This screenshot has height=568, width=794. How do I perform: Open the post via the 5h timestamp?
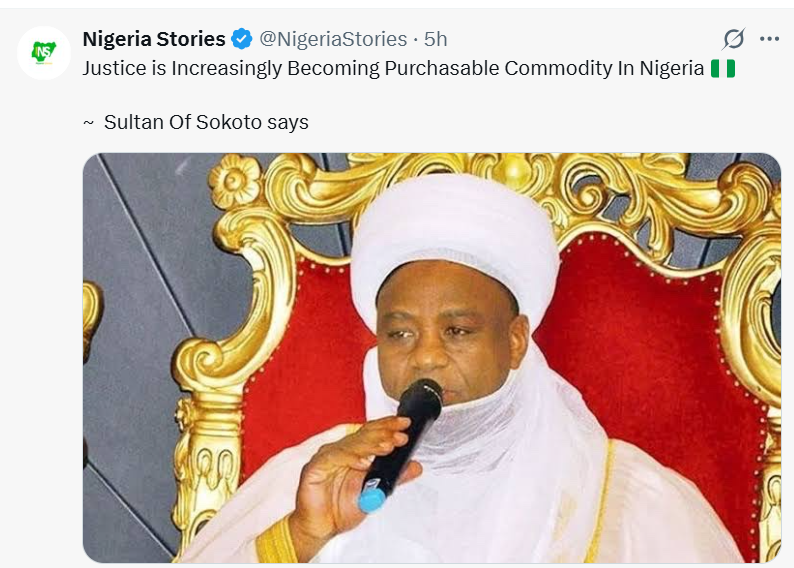click(436, 40)
